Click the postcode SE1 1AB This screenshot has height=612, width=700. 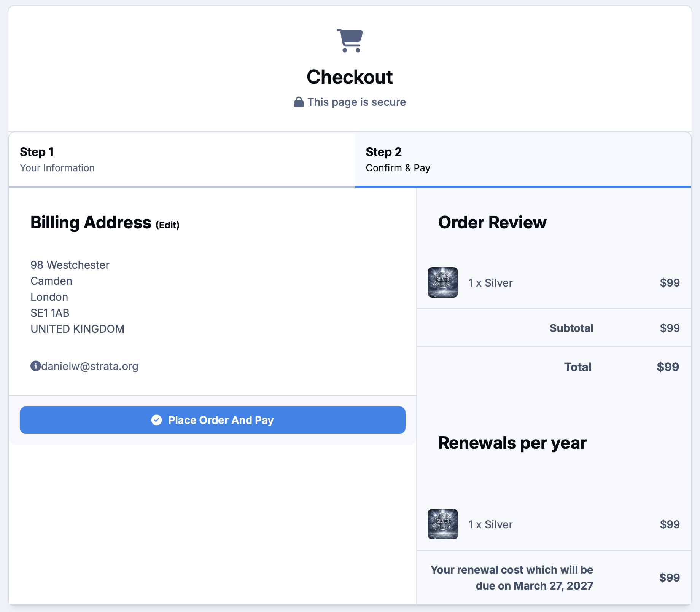[x=50, y=313]
